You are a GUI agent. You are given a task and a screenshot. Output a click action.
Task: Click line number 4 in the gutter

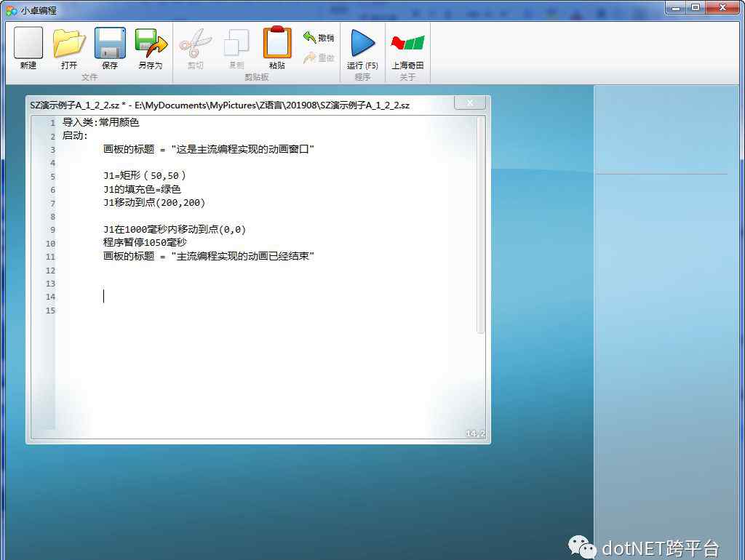(x=52, y=163)
